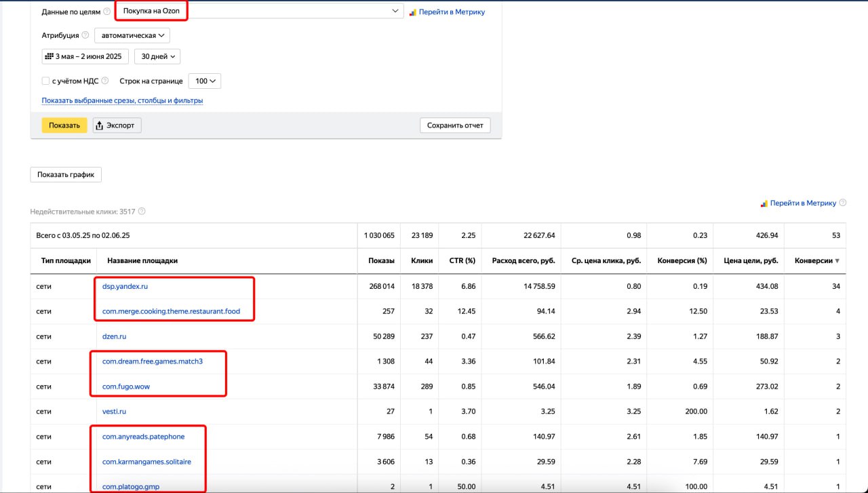Open placement com.merge.cooking.theme.restaurant.food
Screen dimensions: 868x493
(x=171, y=311)
